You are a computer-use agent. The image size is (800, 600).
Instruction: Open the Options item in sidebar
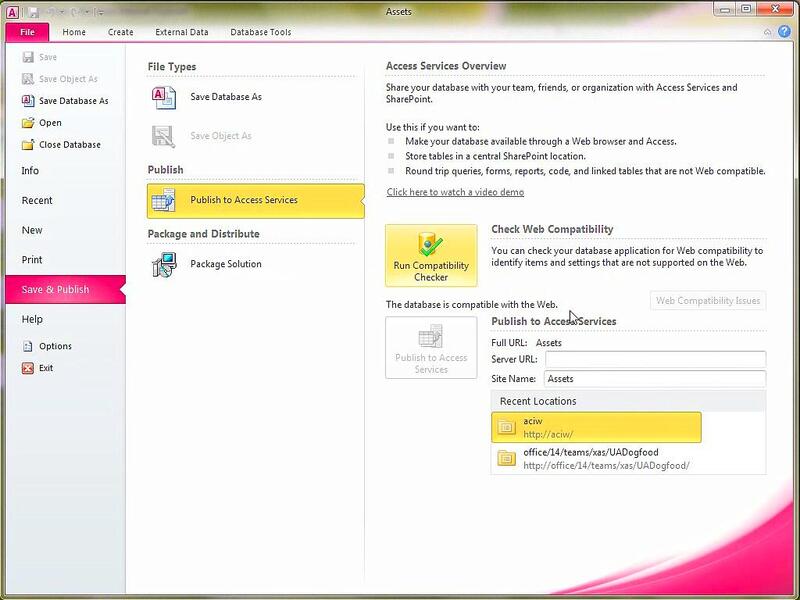pyautogui.click(x=55, y=346)
